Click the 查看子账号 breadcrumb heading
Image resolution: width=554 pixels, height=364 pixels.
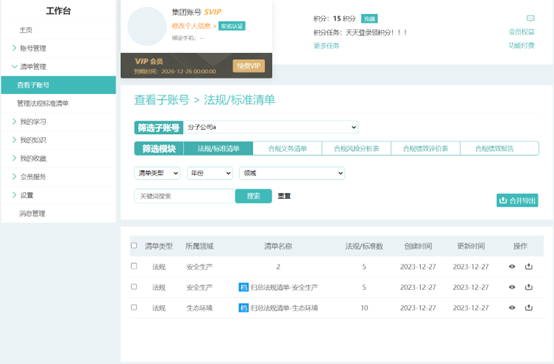162,100
